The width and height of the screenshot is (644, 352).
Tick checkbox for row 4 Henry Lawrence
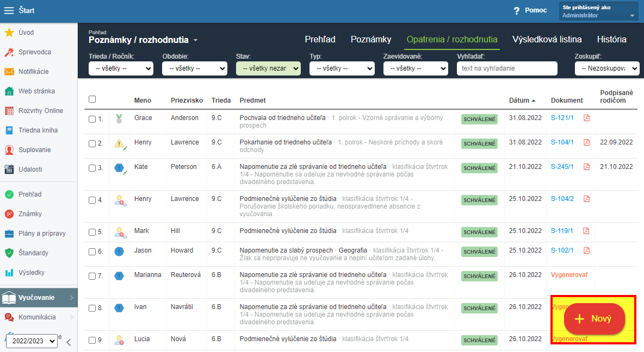pos(92,200)
